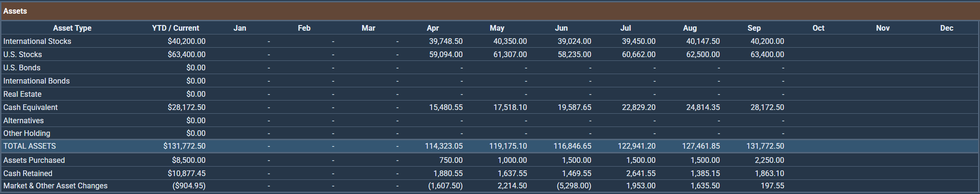Select the Feb column header
Screen dimensions: 980x194
click(304, 28)
